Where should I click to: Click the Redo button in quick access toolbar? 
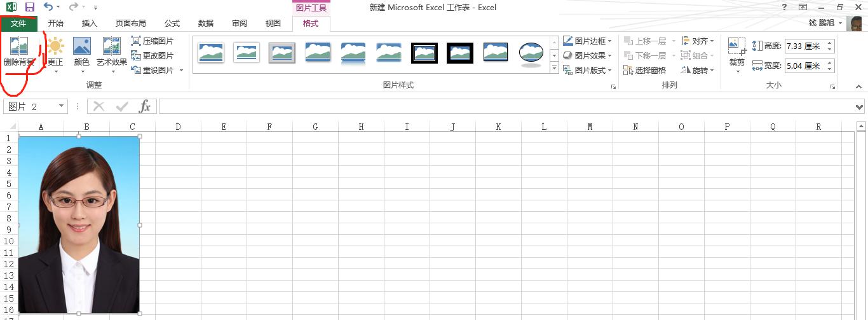[73, 7]
